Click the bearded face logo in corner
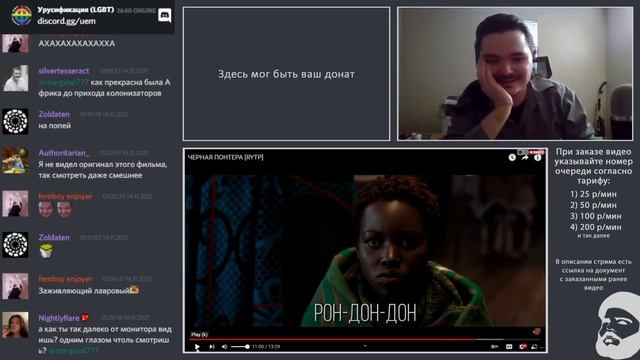640x360 pixels. 617,327
